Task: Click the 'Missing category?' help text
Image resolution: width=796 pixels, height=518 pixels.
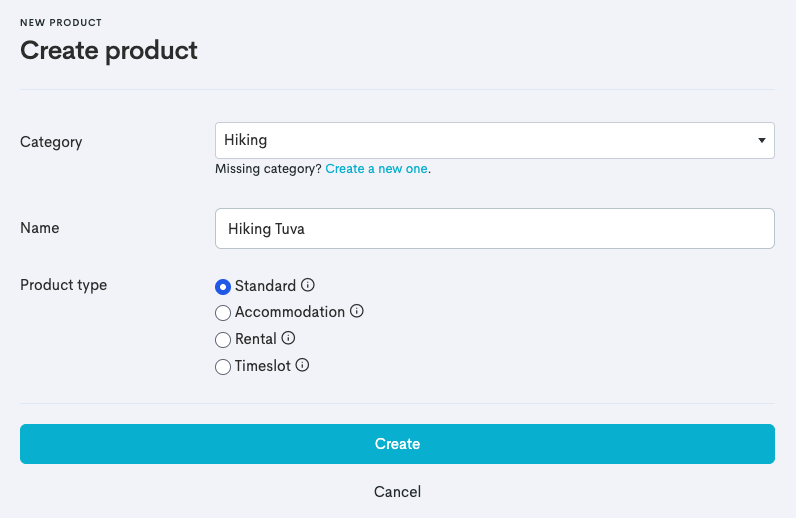Action: click(x=268, y=169)
